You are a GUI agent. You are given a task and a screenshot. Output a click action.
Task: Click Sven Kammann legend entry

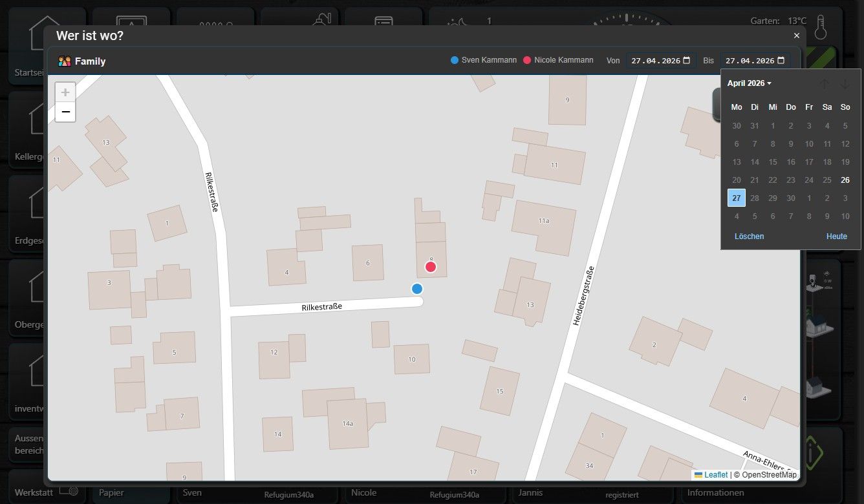(x=483, y=60)
